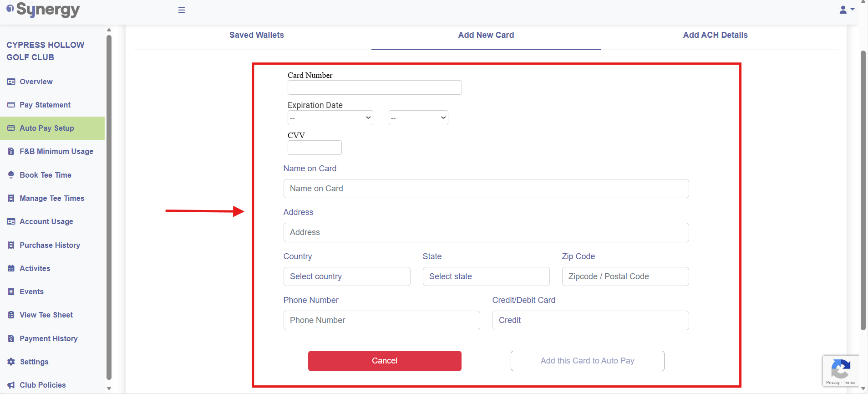The height and width of the screenshot is (394, 868).
Task: Open the expiration year dropdown
Action: click(418, 118)
